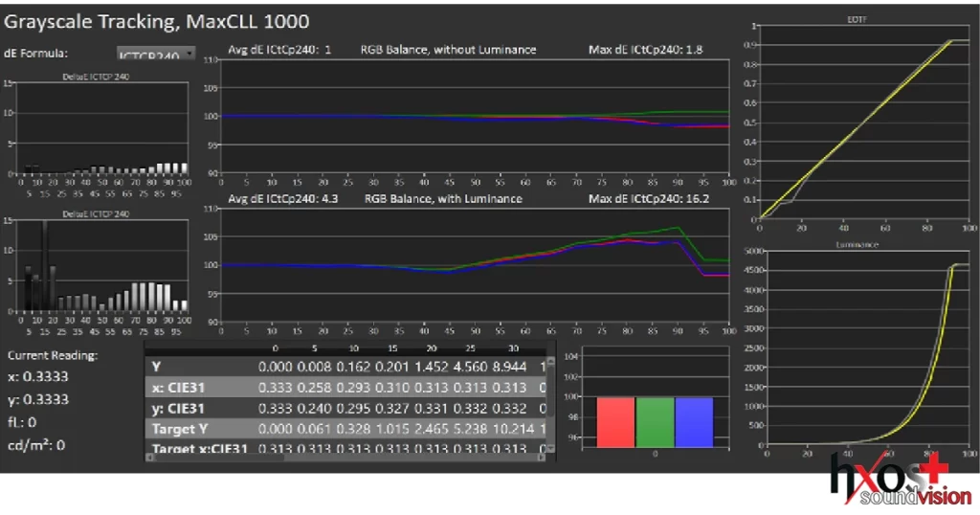Click the hxos soundvision logo
The image size is (980, 515).
[x=898, y=479]
